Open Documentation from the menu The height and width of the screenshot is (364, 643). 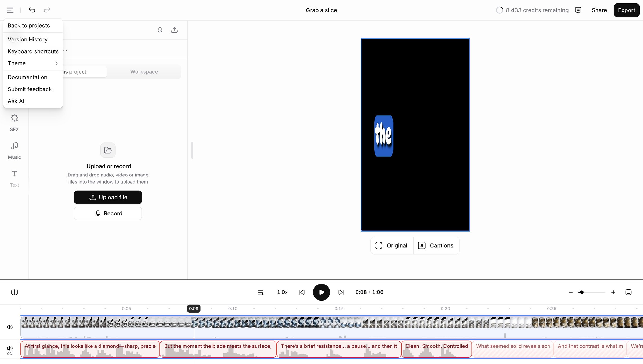[33, 77]
